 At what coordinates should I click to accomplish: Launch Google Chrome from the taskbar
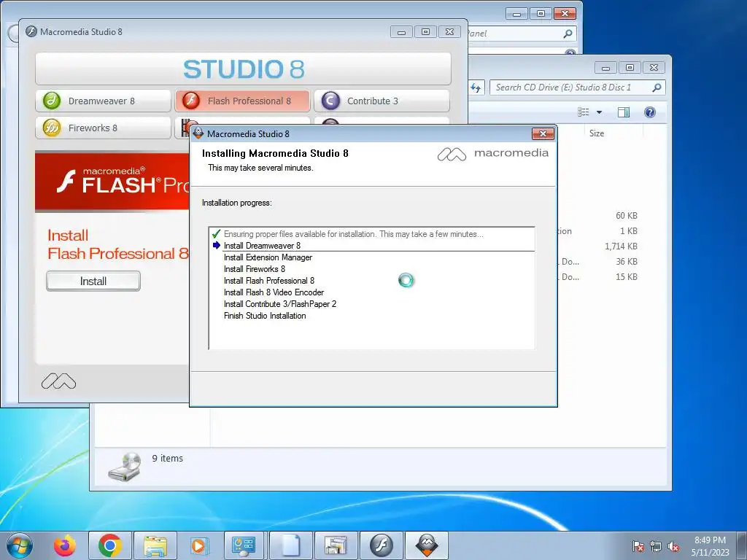(110, 545)
